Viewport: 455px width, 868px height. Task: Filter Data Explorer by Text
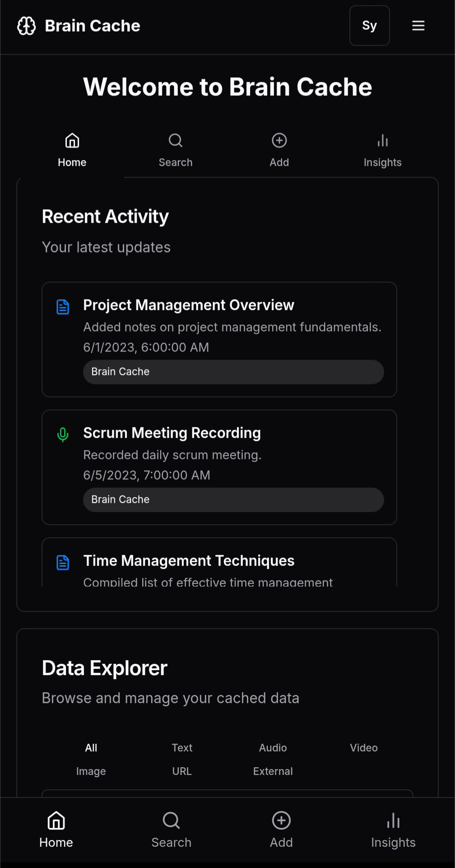(x=182, y=748)
